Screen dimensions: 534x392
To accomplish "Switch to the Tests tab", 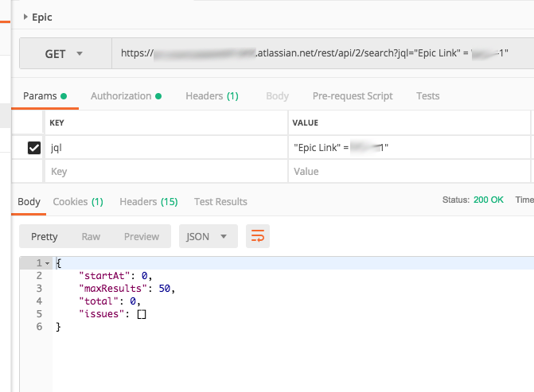I will 427,96.
